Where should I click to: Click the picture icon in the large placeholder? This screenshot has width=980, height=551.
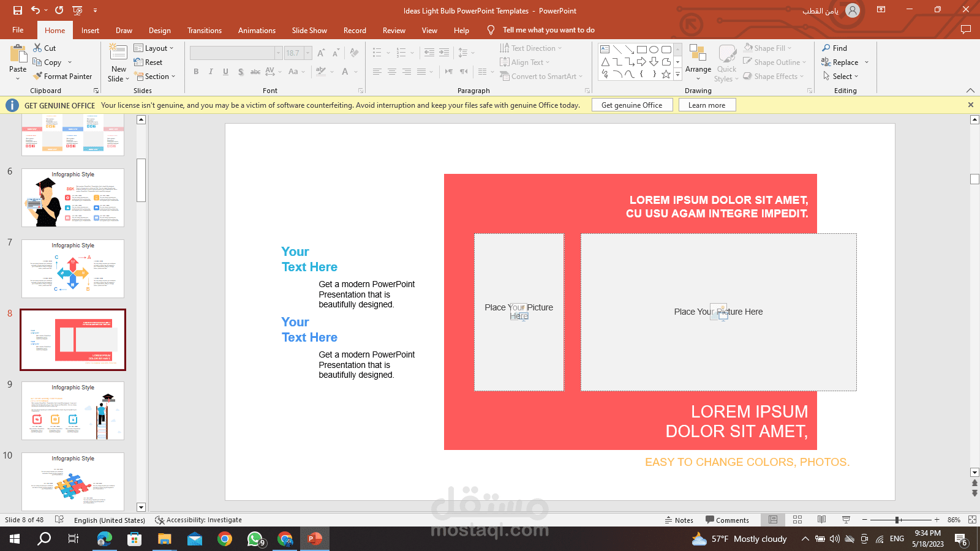point(718,311)
